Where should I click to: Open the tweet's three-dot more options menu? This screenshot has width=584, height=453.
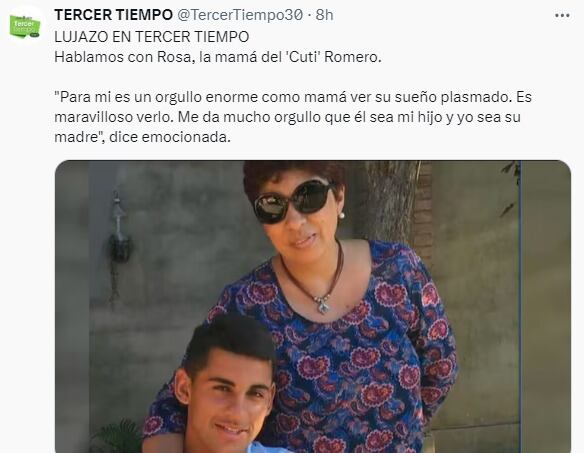(562, 15)
